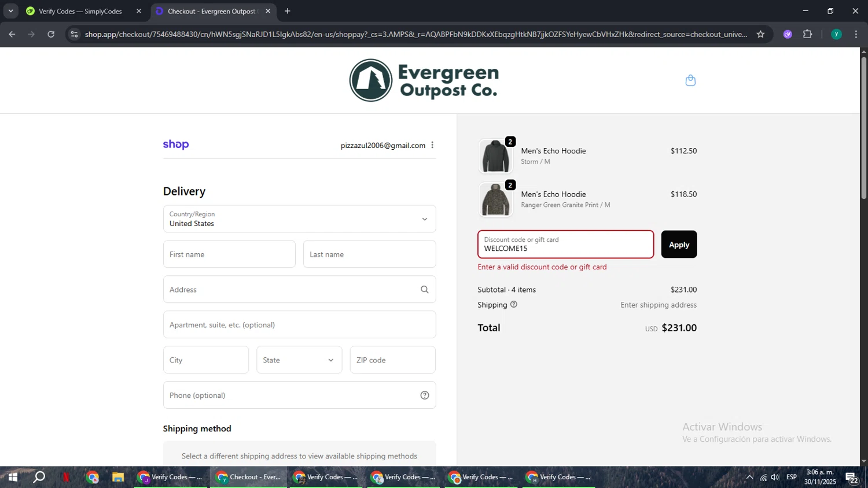868x488 pixels.
Task: Open the volume control in system tray
Action: click(x=775, y=477)
